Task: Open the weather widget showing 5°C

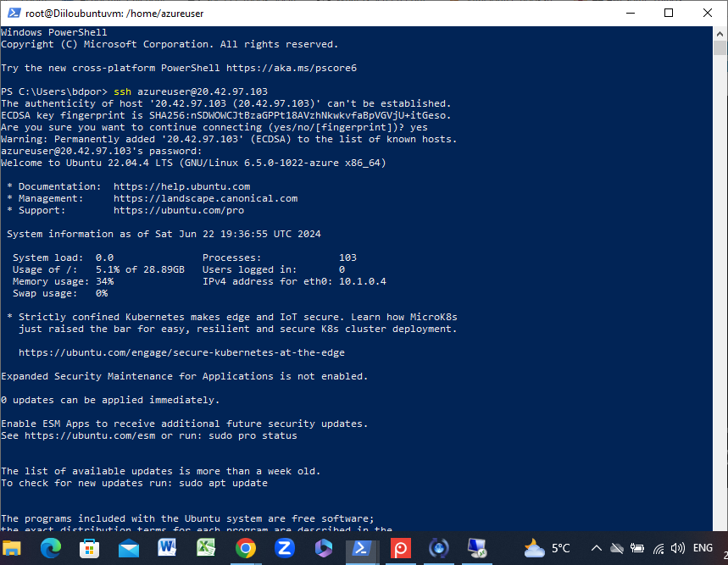Action: coord(547,548)
